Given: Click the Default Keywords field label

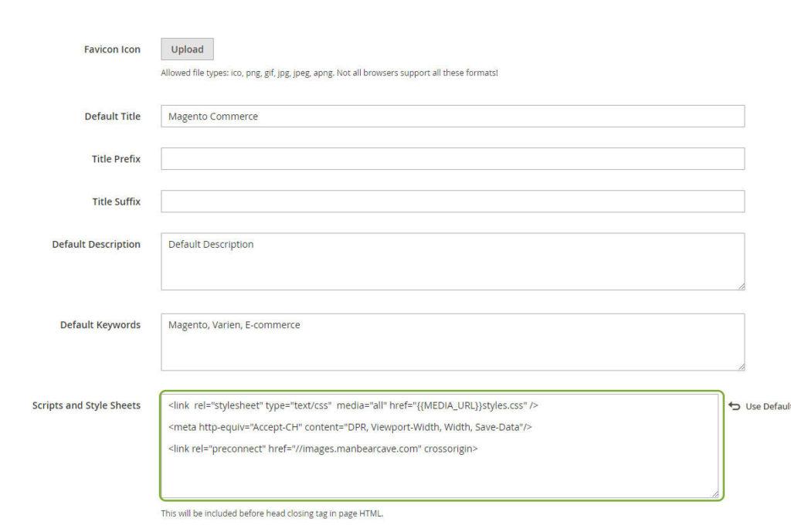Looking at the screenshot, I should point(100,325).
